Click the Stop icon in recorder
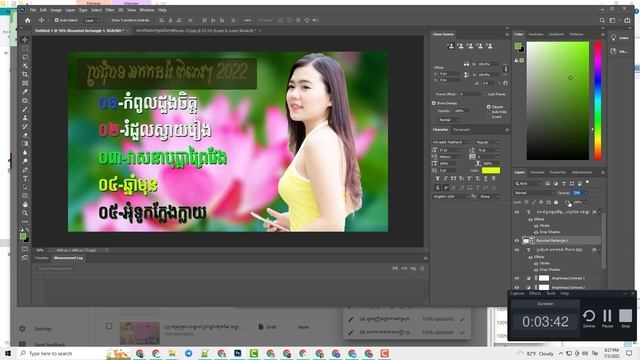640x360 pixels. tap(625, 316)
